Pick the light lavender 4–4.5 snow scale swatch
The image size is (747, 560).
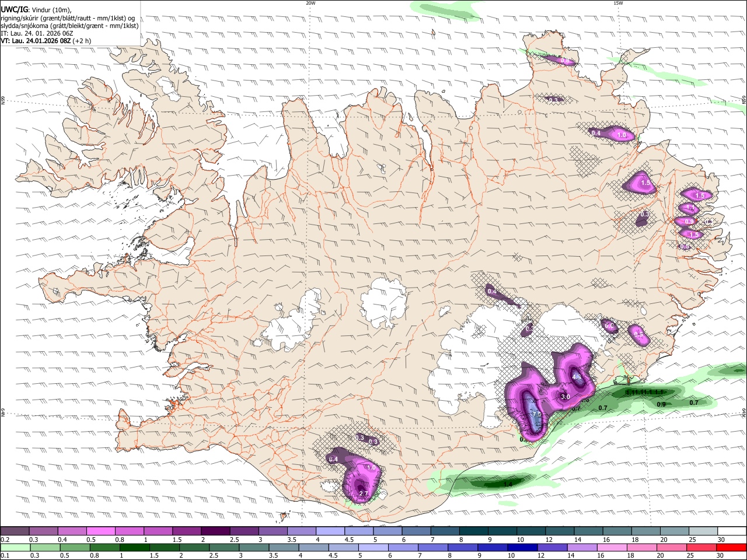[x=330, y=531]
